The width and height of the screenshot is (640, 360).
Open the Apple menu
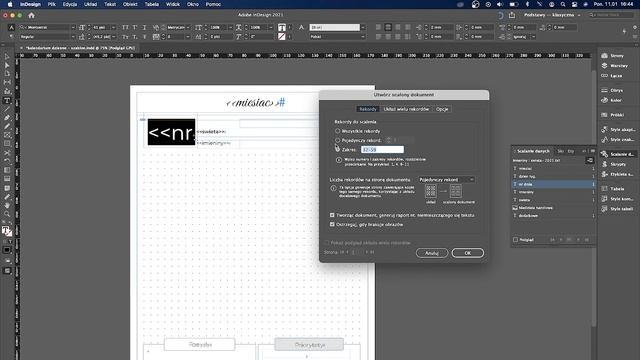[x=10, y=4]
